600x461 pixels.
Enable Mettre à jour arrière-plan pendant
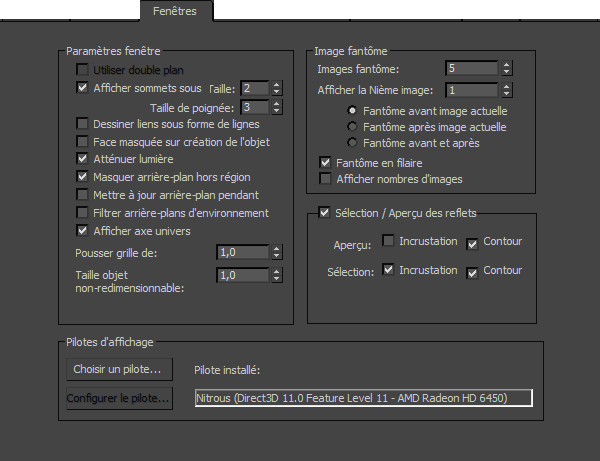point(82,195)
